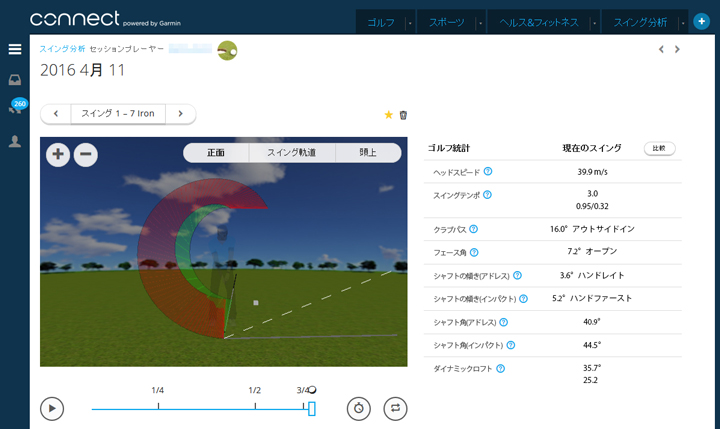Open the swing selector 1 – 7 Iron
Image resolution: width=720 pixels, height=429 pixels.
point(117,114)
